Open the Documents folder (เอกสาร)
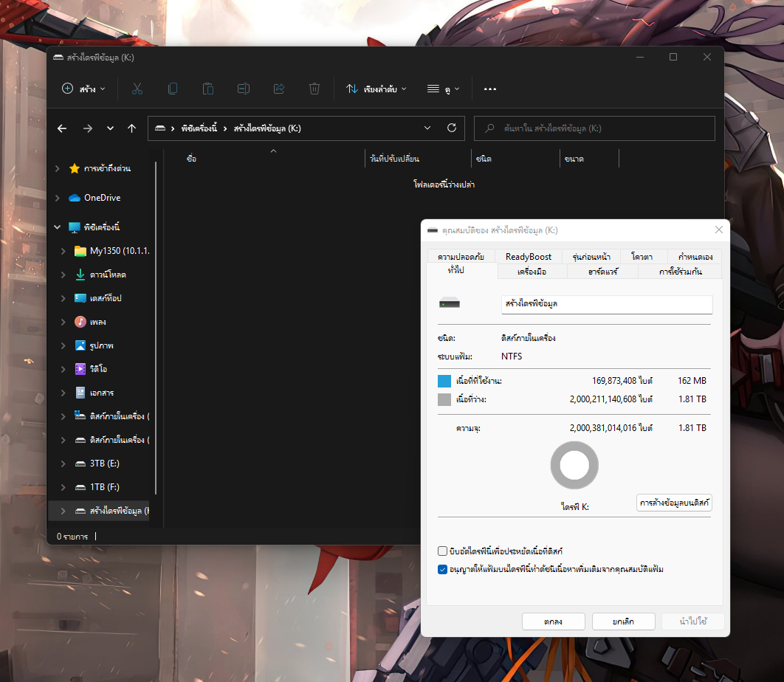This screenshot has height=682, width=784. coord(94,393)
